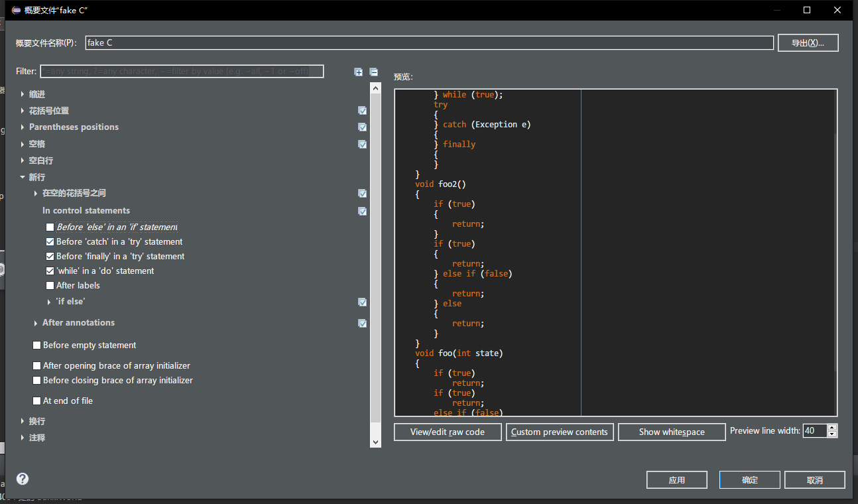The width and height of the screenshot is (858, 504).
Task: Enable Before 'else' in an 'if' statement
Action: click(50, 227)
